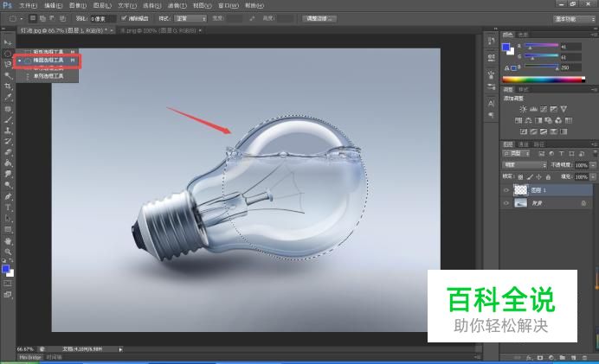
Task: Hide the 背景 layer with its eye icon
Action: (x=506, y=203)
